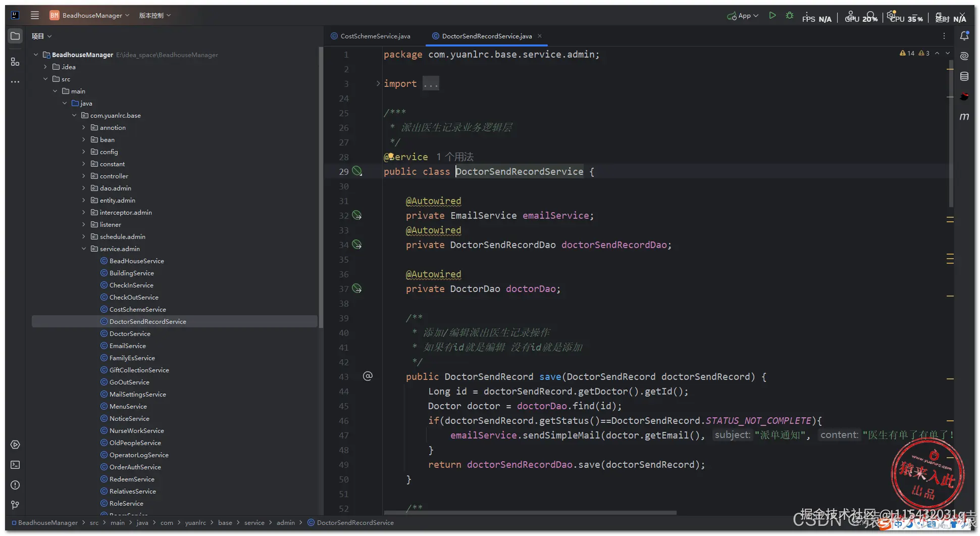Select MailSettingsService in the project tree

(138, 394)
